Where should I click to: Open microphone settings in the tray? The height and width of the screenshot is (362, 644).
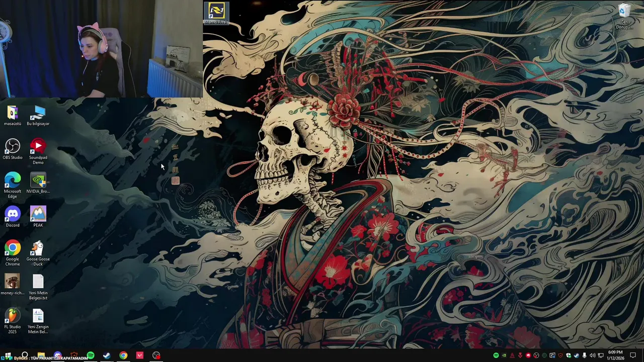coord(584,355)
